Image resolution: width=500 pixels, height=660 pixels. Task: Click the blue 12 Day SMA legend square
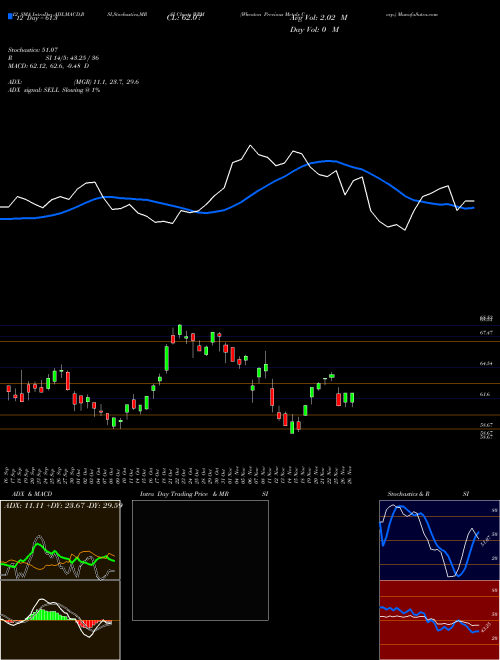11,16
